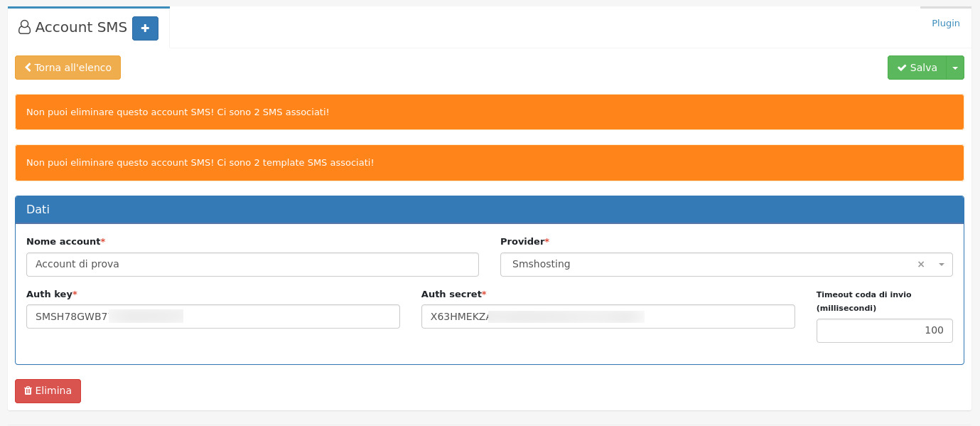Click into the Auth key field
Viewport: 980px width, 426px height.
[x=212, y=316]
